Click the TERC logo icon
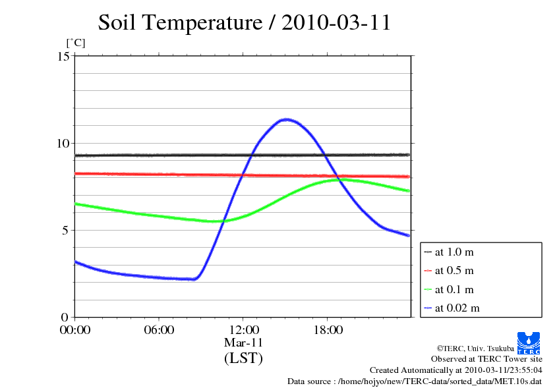The image size is (555, 392). tap(529, 343)
